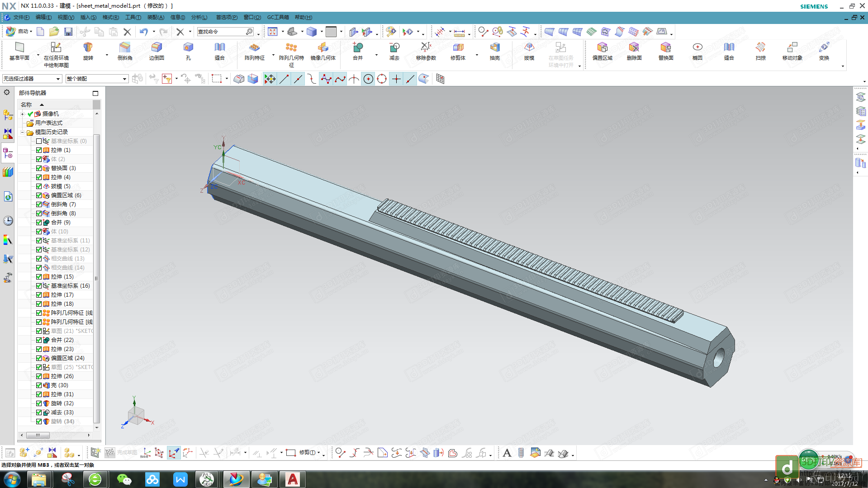Open the 文件(F) menu
The width and height of the screenshot is (868, 488).
(x=21, y=17)
